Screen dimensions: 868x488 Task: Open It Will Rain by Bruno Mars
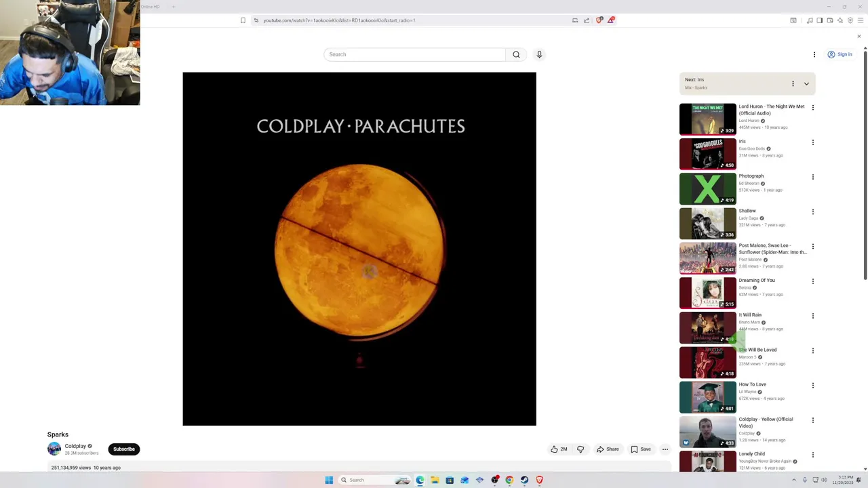(x=707, y=327)
